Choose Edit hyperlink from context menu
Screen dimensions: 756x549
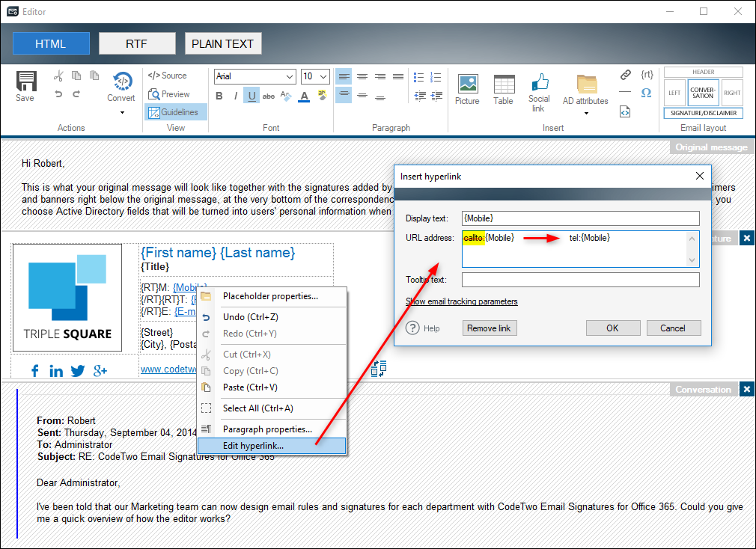pyautogui.click(x=272, y=446)
